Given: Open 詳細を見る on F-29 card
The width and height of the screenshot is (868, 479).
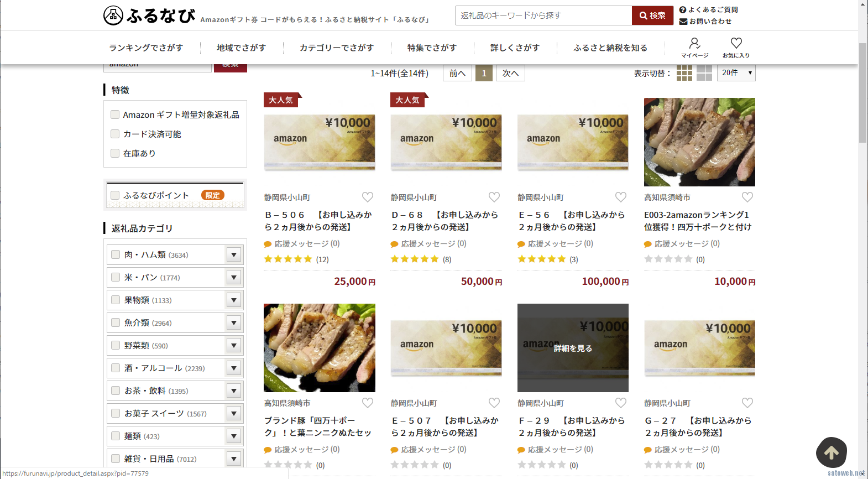Looking at the screenshot, I should point(573,348).
